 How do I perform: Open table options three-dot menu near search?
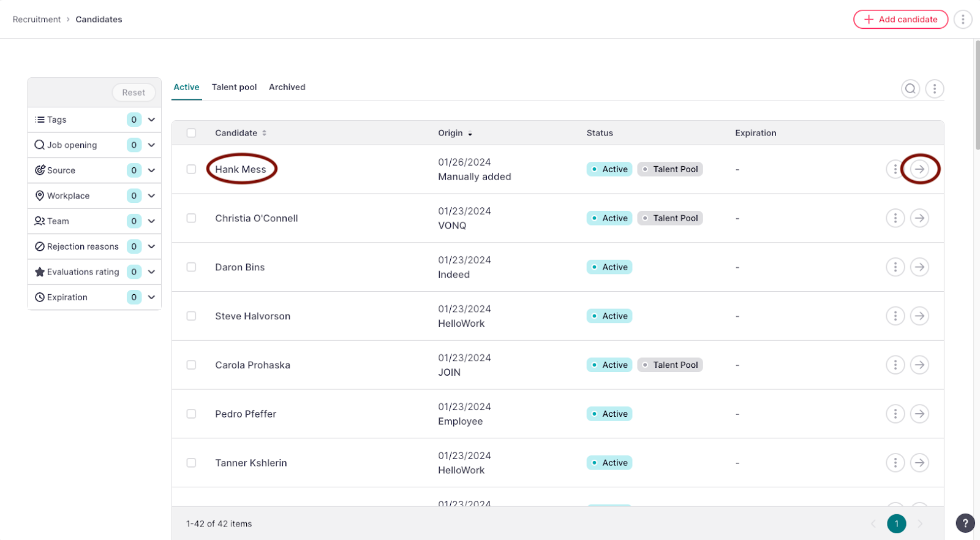934,89
